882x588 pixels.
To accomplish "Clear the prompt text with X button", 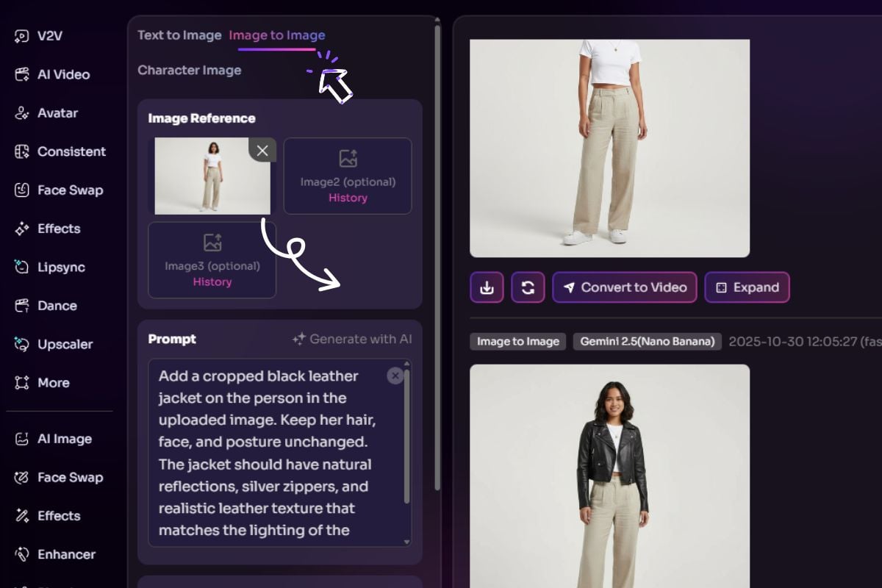I will pos(395,376).
